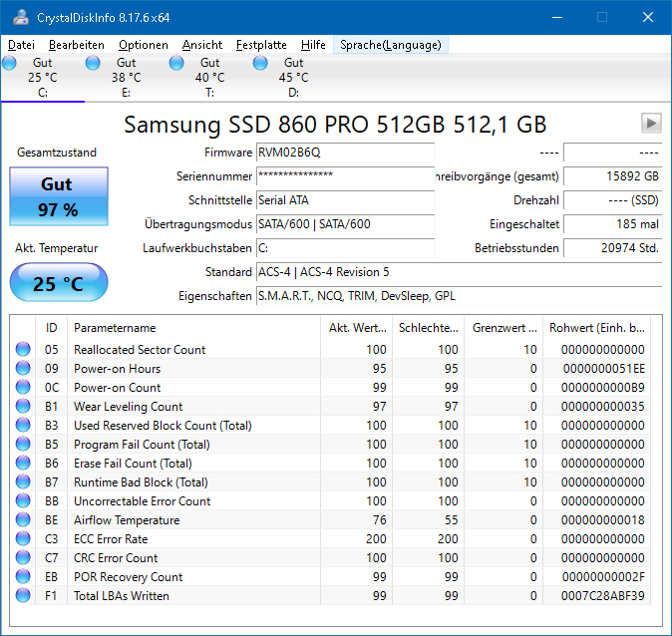Image resolution: width=672 pixels, height=636 pixels.
Task: Open the Bearbeiten menu
Action: click(77, 45)
